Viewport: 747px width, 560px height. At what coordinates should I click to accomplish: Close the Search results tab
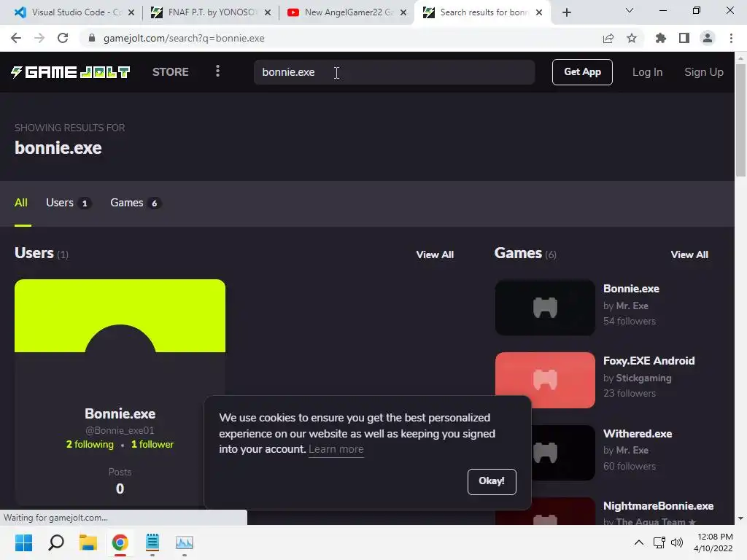pyautogui.click(x=539, y=12)
